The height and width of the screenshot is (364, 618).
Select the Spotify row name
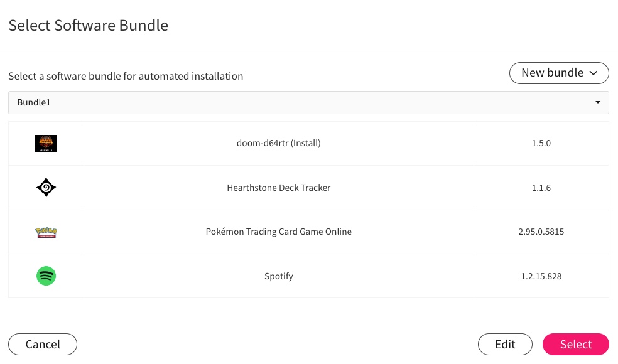(279, 276)
